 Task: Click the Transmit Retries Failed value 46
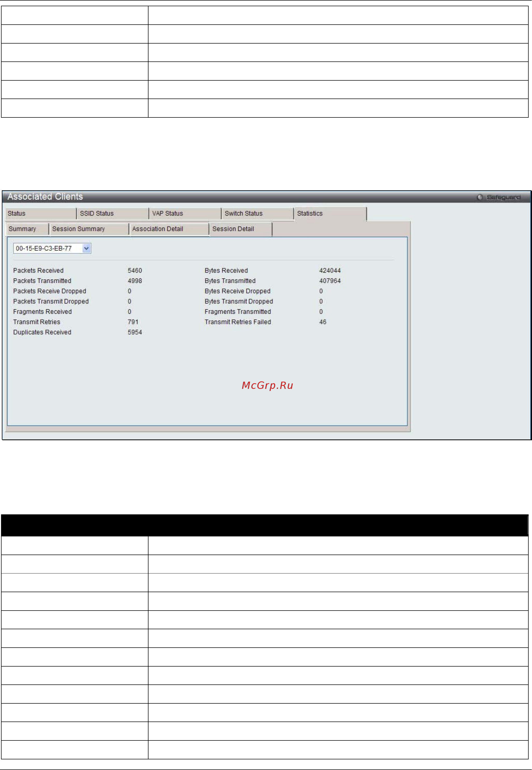point(323,322)
